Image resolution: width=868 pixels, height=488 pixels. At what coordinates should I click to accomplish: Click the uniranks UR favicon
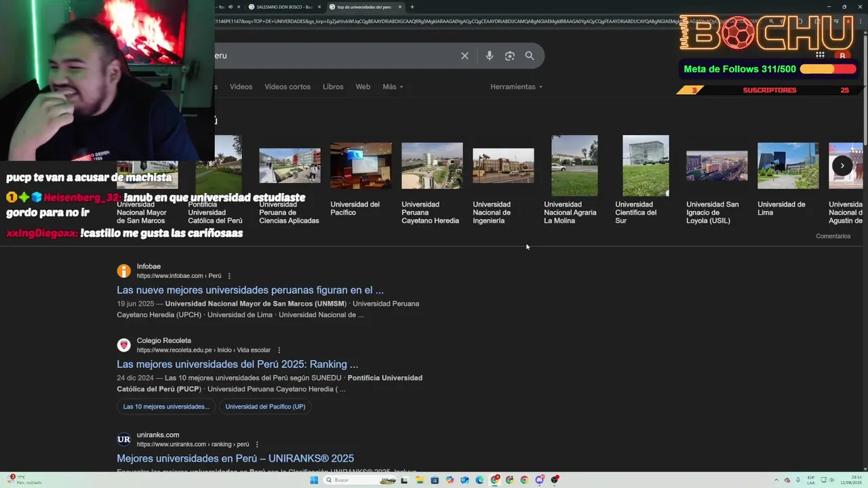123,439
